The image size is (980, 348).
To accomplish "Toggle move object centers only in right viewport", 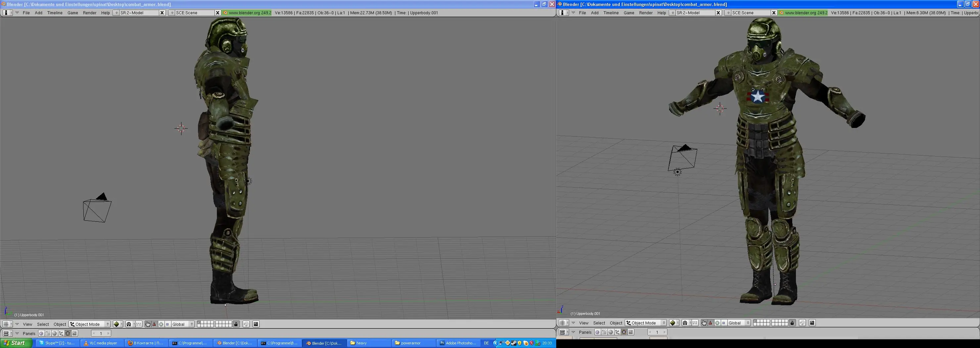I will 695,323.
